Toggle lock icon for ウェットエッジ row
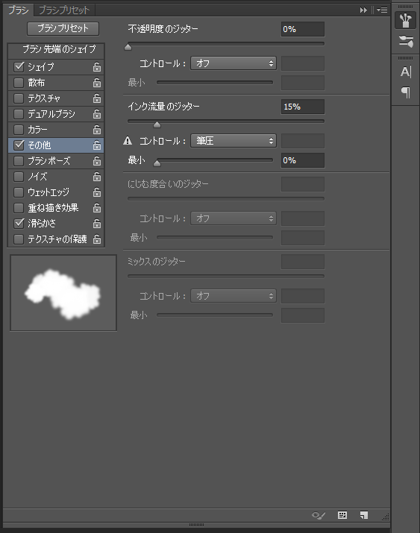This screenshot has height=533, width=420. [x=97, y=192]
